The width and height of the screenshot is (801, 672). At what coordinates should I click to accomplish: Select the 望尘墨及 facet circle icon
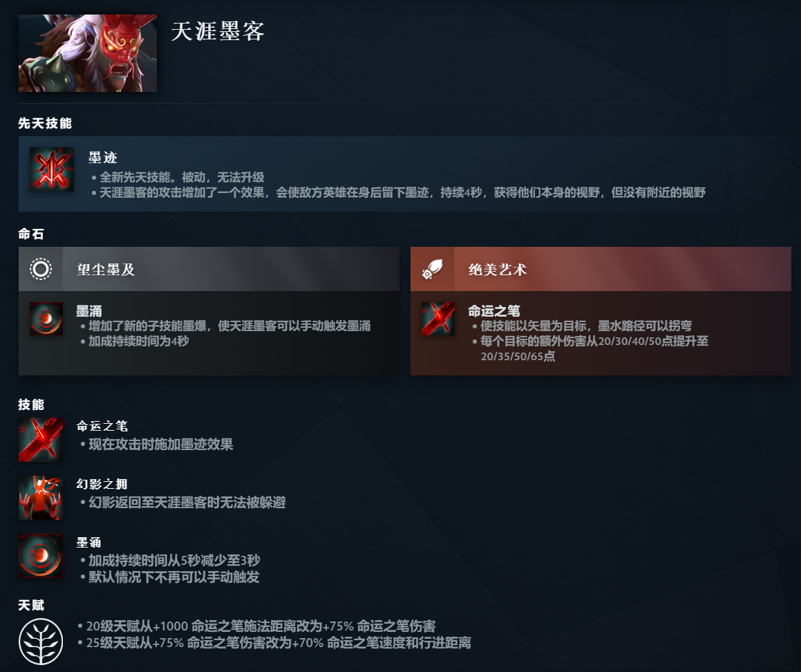tap(41, 269)
